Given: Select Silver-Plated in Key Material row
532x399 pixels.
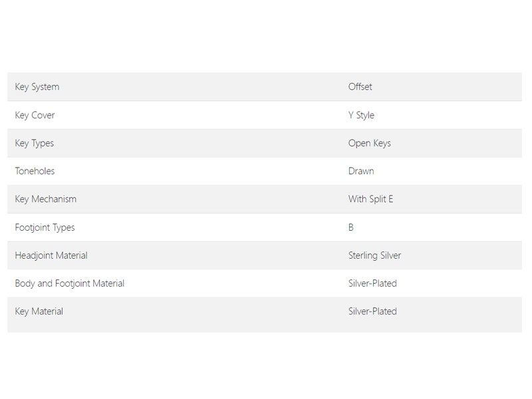Looking at the screenshot, I should (372, 311).
